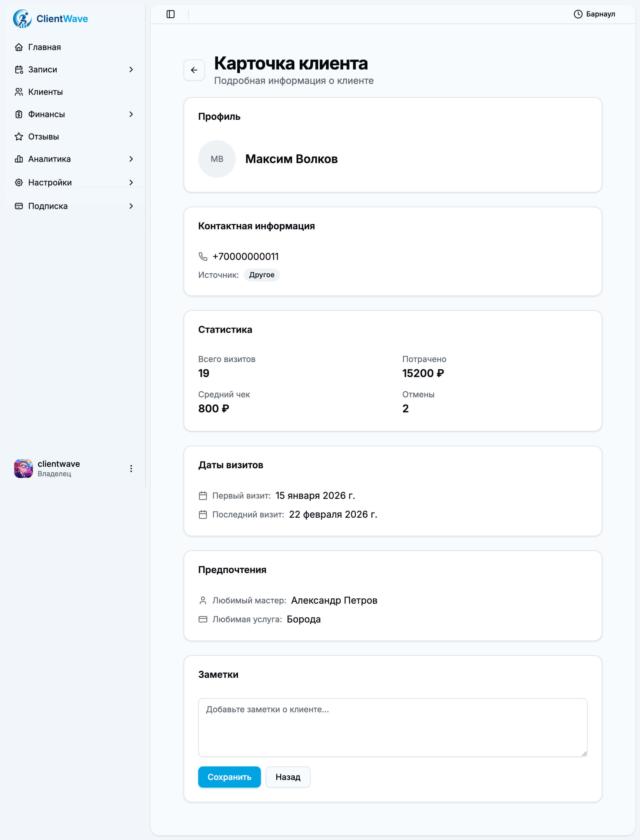
Task: Expand the Подписка submenu chevron
Action: click(x=131, y=206)
